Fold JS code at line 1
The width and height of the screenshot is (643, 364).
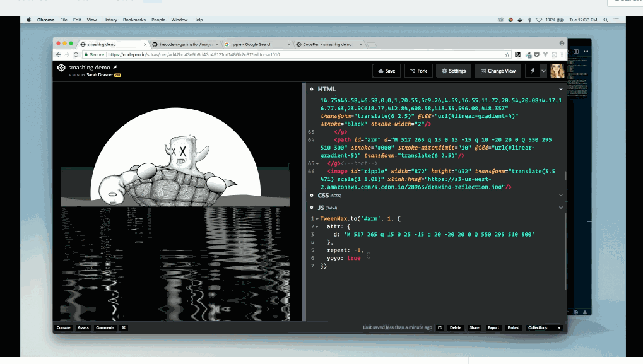(317, 219)
